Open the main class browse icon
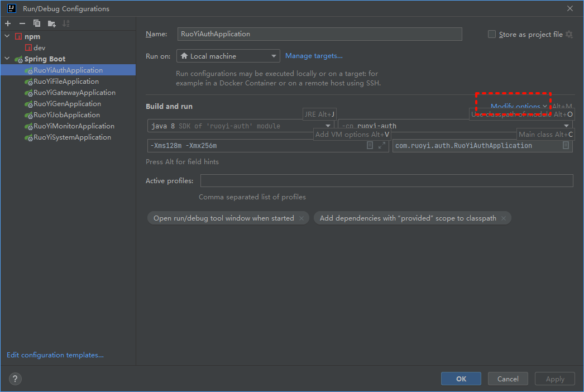Viewport: 584px width, 392px height. (x=566, y=145)
